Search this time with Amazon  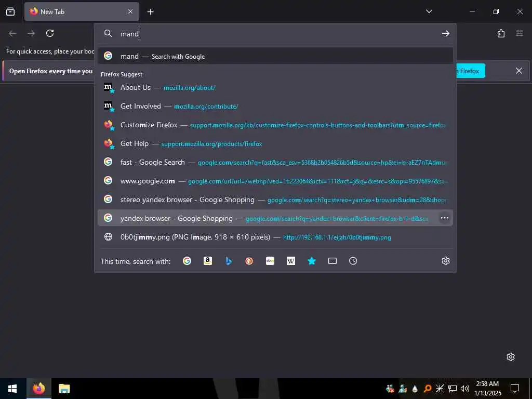click(208, 261)
